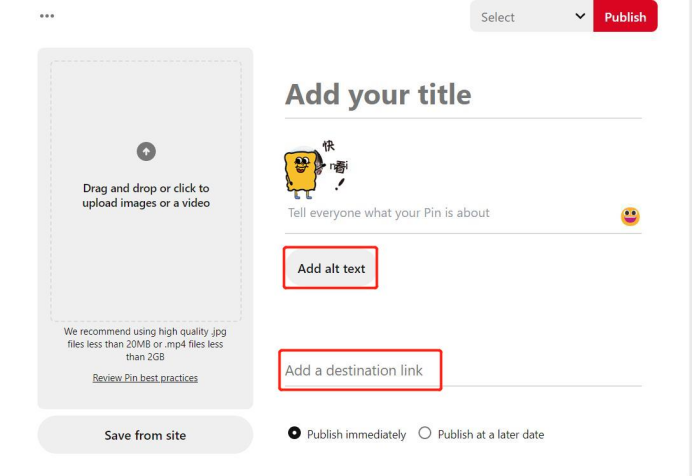
Task: Expand the board Select dropdown chevron
Action: point(580,16)
